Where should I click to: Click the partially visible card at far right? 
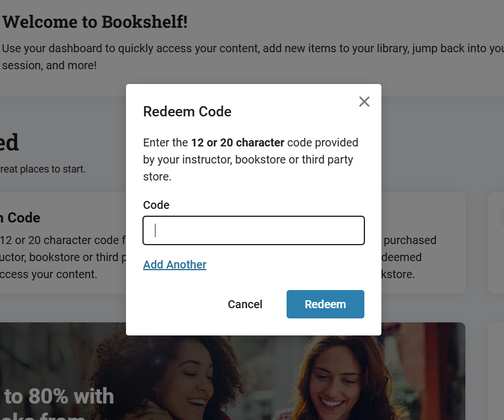pos(496,243)
